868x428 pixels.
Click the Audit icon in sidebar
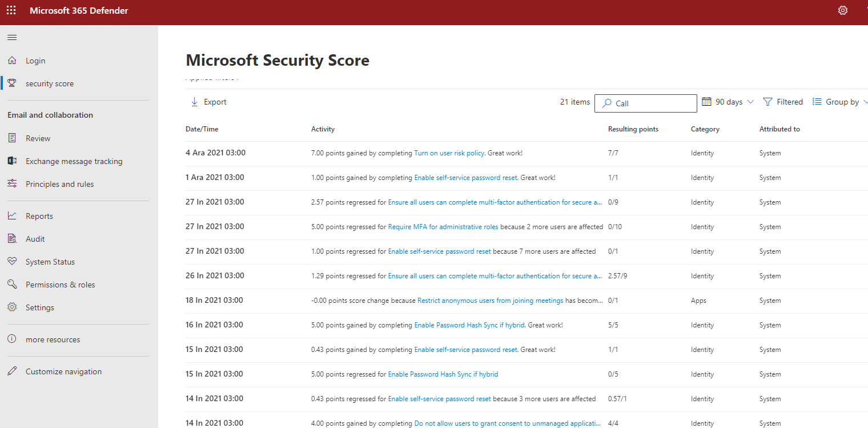coord(12,239)
